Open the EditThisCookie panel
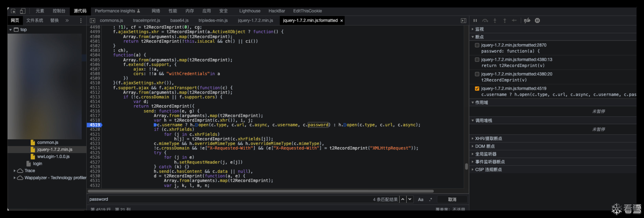Screen dimensions: 644x218 (307, 11)
